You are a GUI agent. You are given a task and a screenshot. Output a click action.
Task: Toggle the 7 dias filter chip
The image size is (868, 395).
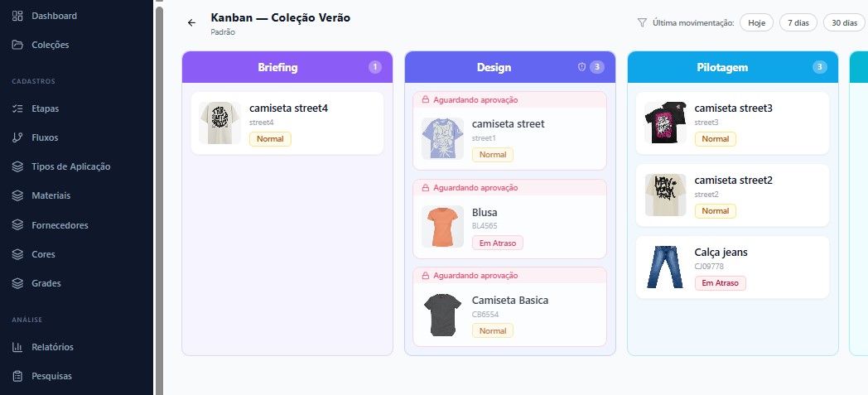798,23
